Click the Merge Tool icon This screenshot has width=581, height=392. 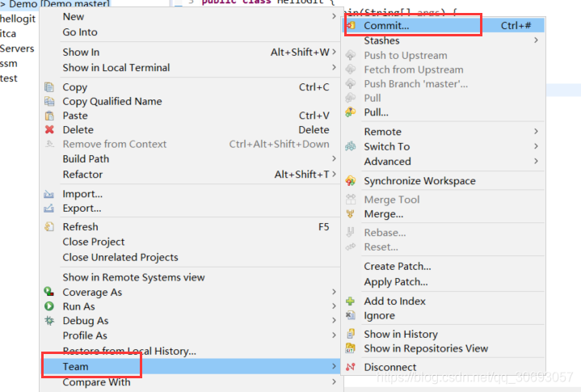point(351,200)
